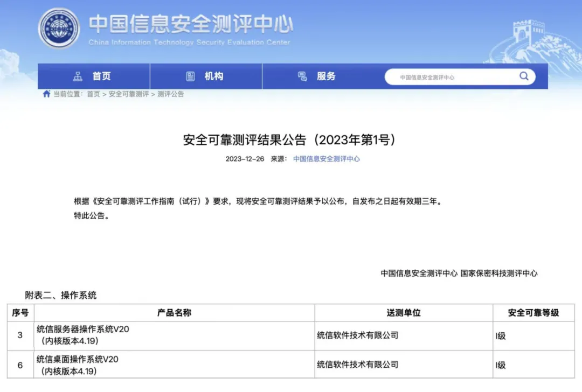Open 安全可靠测评 breadcrumb link
This screenshot has height=392, width=582.
(128, 94)
